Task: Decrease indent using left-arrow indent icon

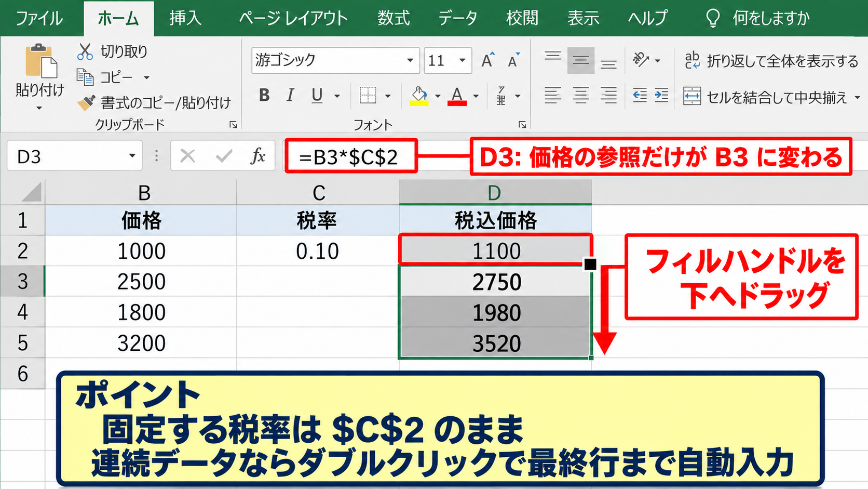Action: (640, 96)
